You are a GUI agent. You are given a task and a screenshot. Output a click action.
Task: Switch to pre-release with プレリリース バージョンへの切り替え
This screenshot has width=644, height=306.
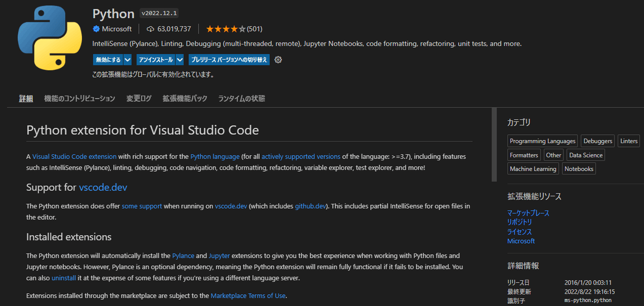tap(229, 60)
